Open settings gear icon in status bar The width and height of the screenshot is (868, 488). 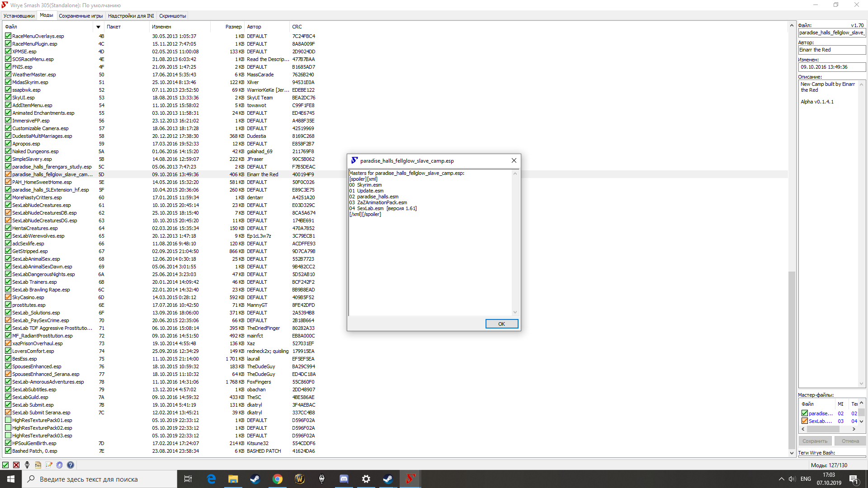pyautogui.click(x=60, y=465)
